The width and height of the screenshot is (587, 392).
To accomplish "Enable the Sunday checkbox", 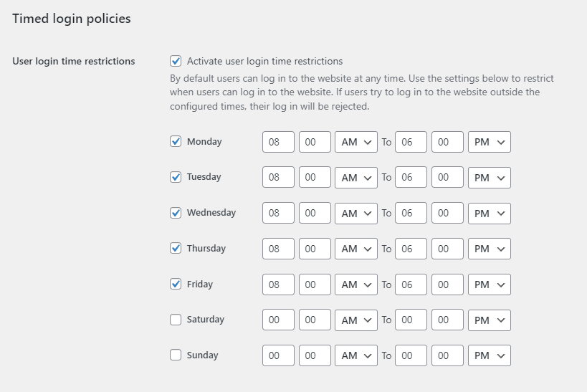I will pyautogui.click(x=176, y=355).
